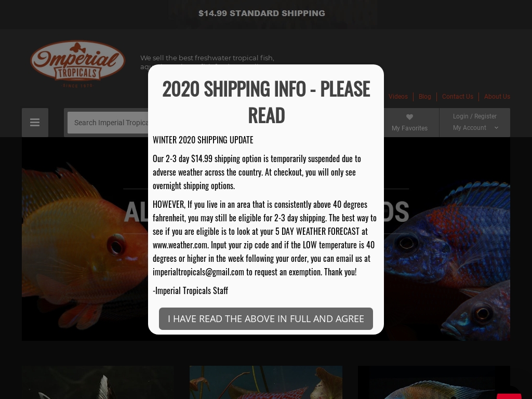Select My Account text label
Screen dimensions: 532x399
click(470, 128)
